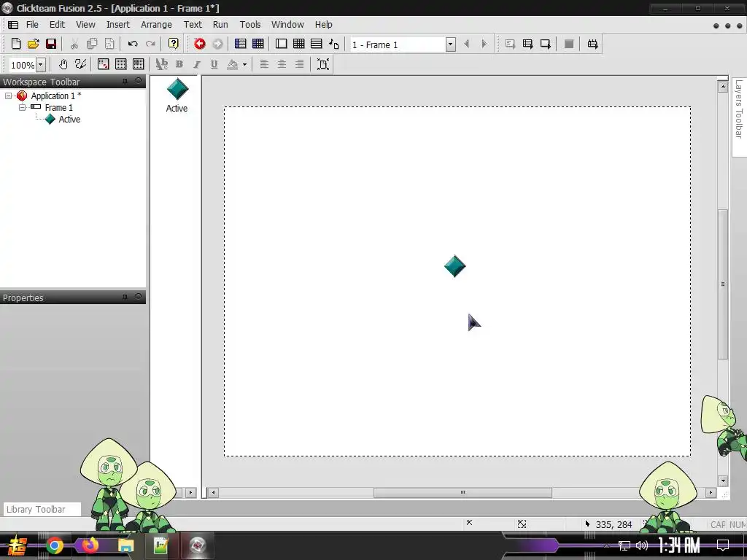This screenshot has height=560, width=747.
Task: Click the Run Application icon
Action: tap(528, 44)
